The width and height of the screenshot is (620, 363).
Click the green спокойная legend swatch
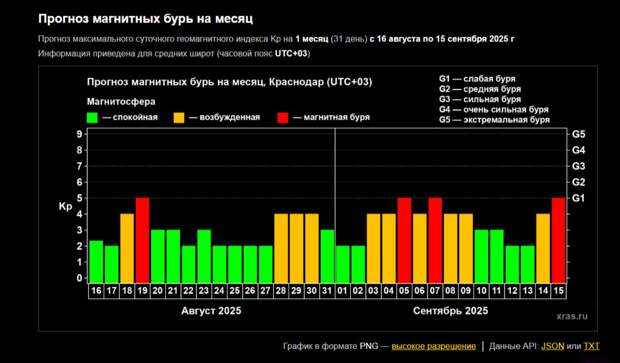[x=92, y=117]
